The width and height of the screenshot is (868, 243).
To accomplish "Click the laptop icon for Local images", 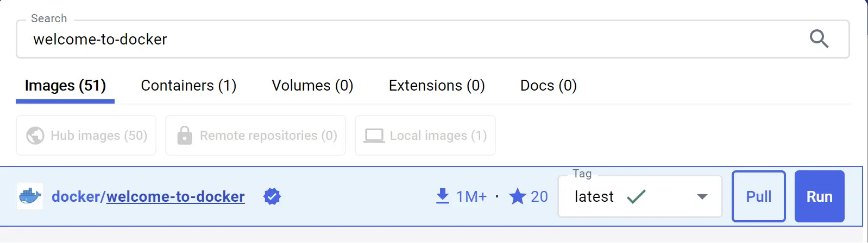I will pyautogui.click(x=374, y=136).
